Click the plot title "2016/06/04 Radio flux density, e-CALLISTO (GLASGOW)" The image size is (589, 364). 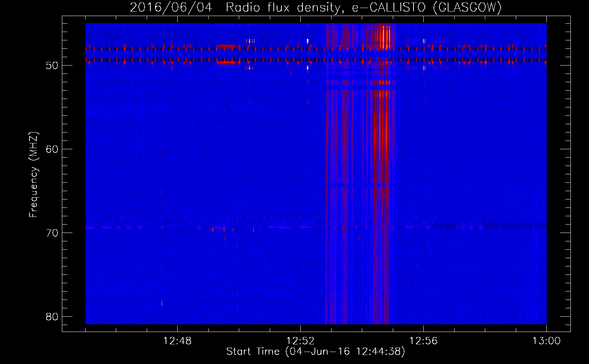[x=316, y=7]
